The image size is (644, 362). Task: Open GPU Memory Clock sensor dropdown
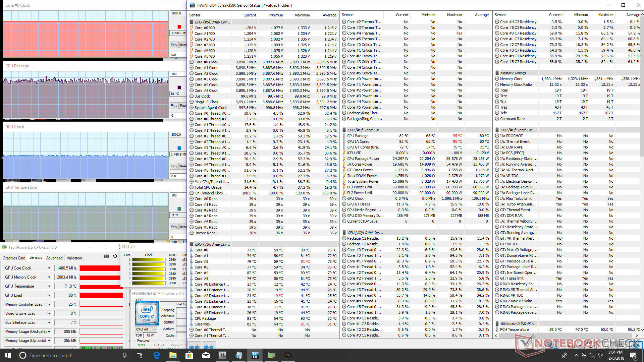(49, 277)
